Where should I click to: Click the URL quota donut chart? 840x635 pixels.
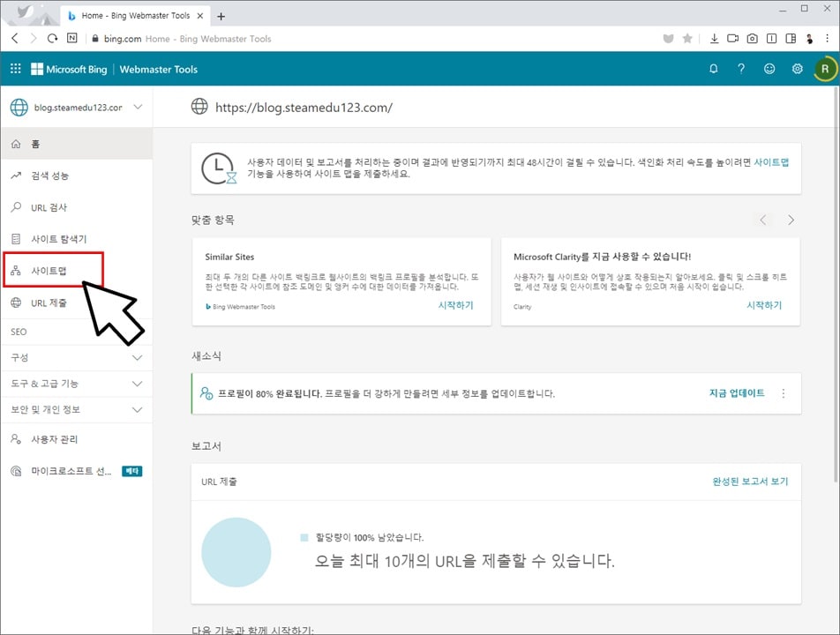236,552
